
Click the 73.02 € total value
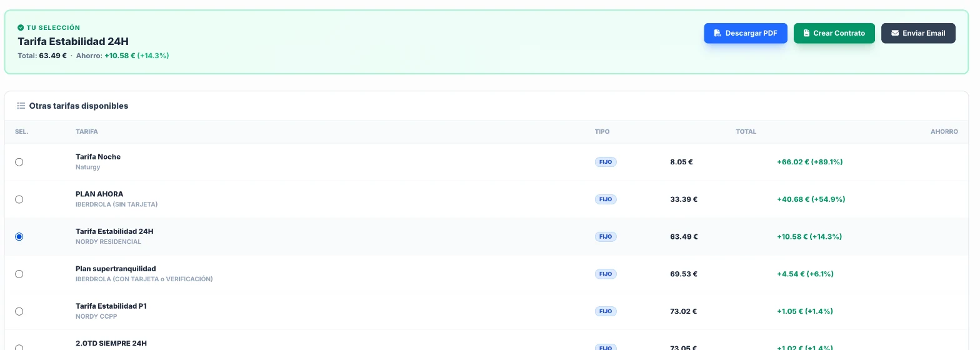(x=684, y=311)
